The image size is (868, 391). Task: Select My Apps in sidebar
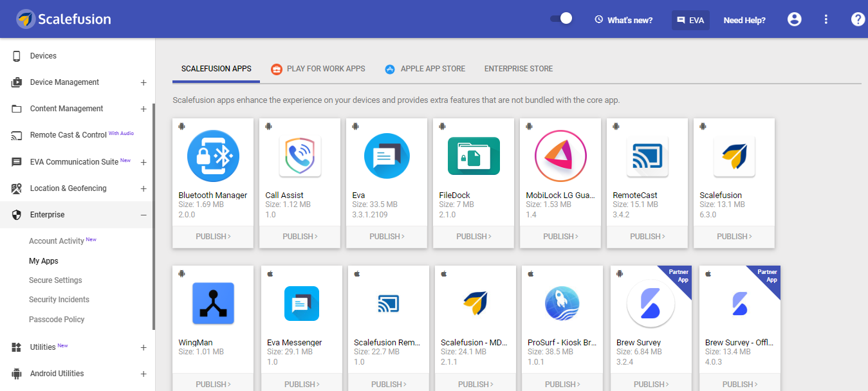[x=44, y=261]
